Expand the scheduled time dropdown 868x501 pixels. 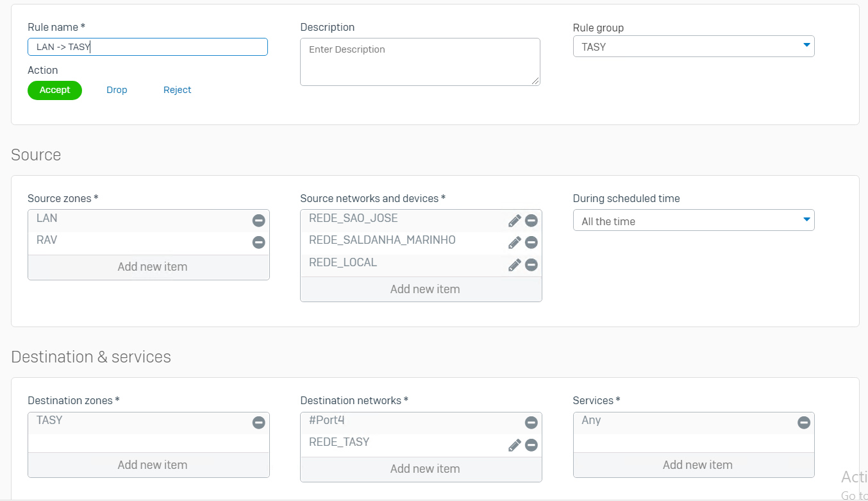pyautogui.click(x=693, y=221)
